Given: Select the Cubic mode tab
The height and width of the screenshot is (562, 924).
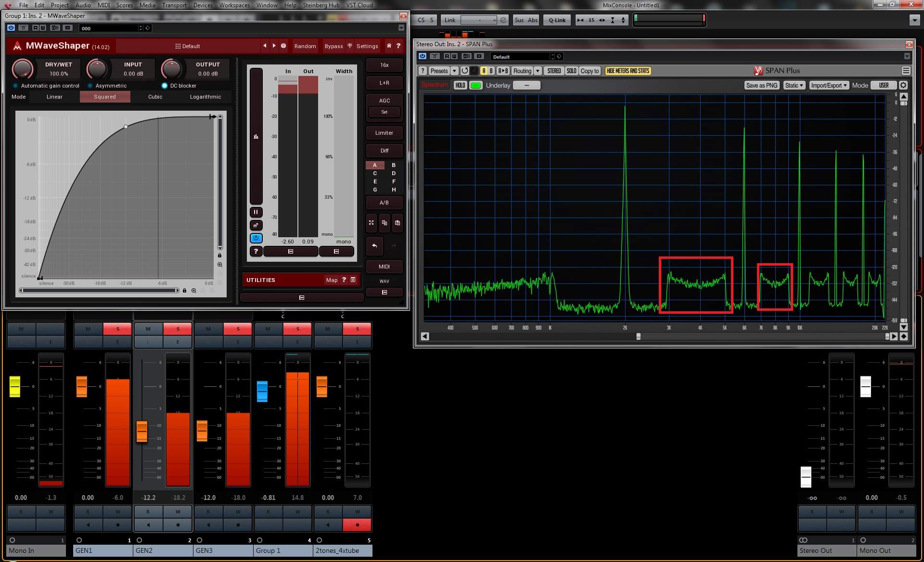Looking at the screenshot, I should tap(155, 97).
